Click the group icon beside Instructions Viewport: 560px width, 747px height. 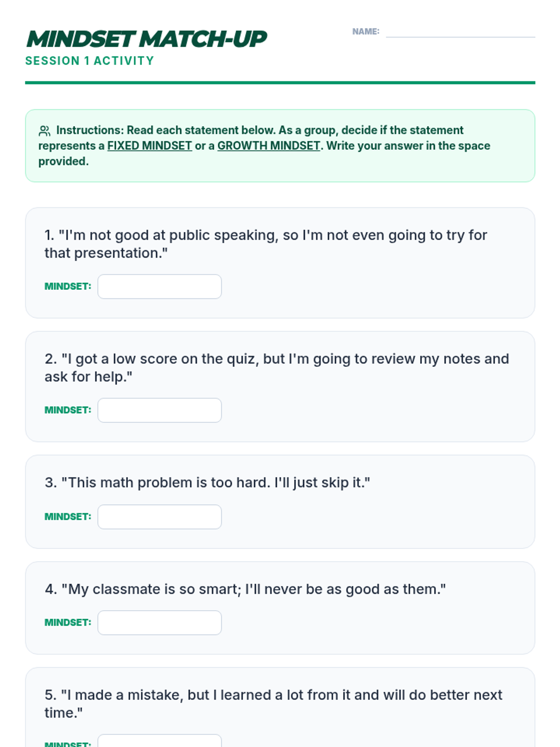[x=44, y=131]
